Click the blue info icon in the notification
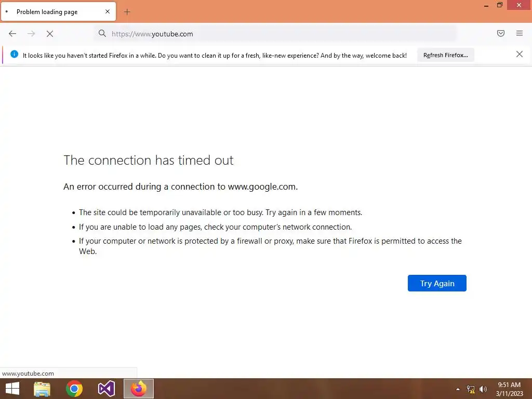The height and width of the screenshot is (399, 532). (x=14, y=54)
